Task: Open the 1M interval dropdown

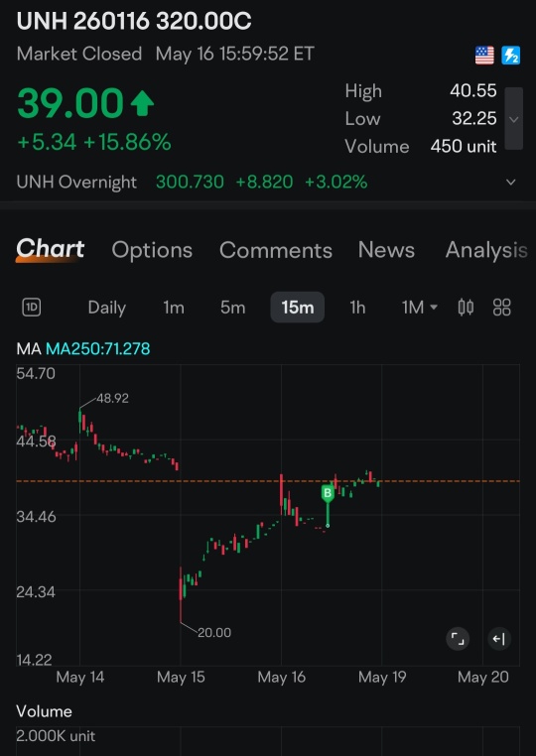Action: pos(419,308)
